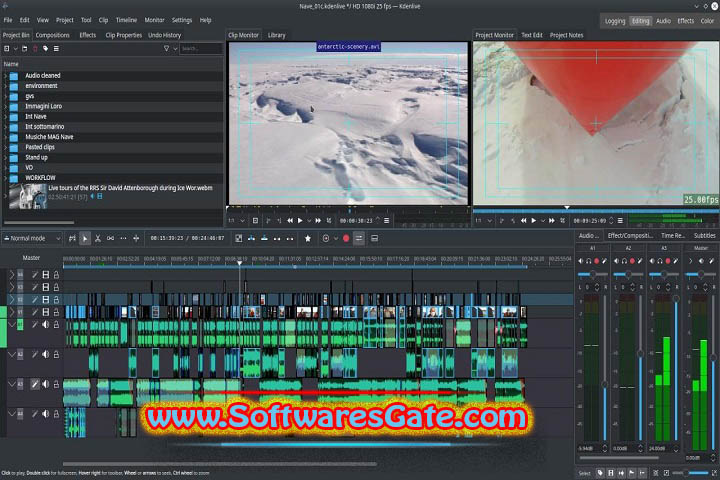
Task: Open the Project Bin hamburger options menu
Action: pyautogui.click(x=56, y=48)
